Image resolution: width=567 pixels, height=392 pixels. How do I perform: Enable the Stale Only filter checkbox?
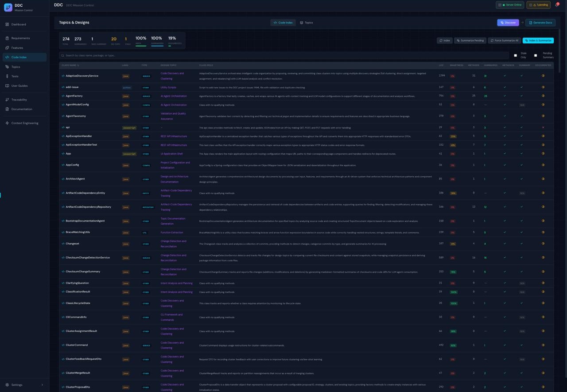pos(515,55)
